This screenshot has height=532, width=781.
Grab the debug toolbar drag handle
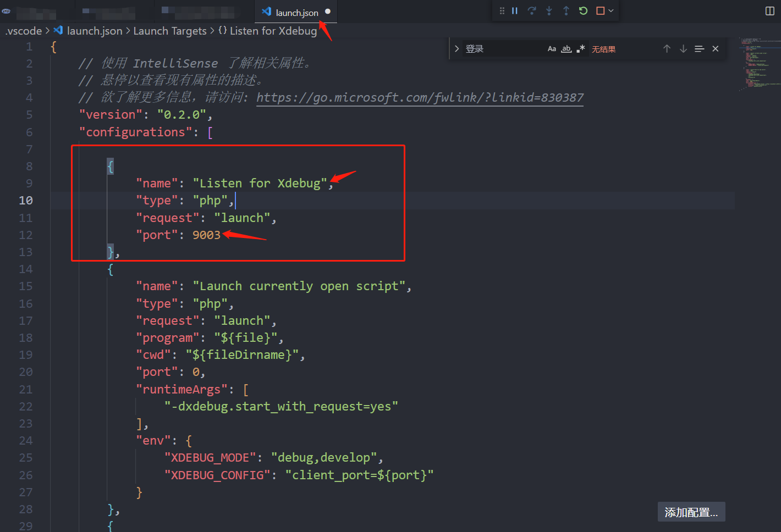[502, 10]
